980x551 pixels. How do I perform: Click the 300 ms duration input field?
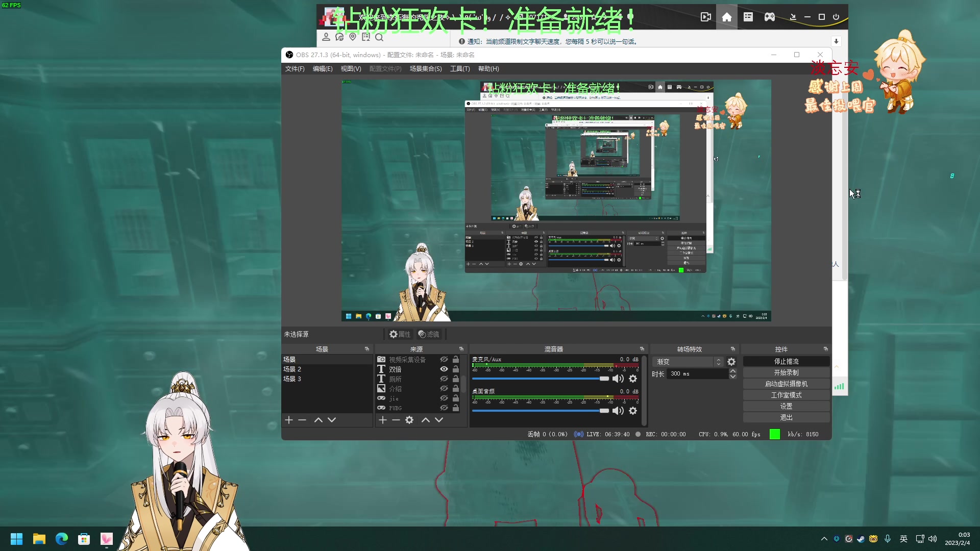[697, 374]
